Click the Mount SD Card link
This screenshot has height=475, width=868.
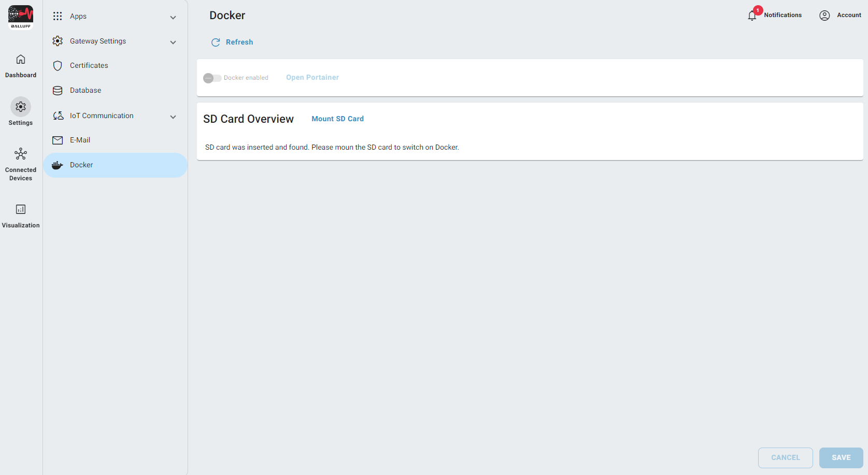(337, 119)
